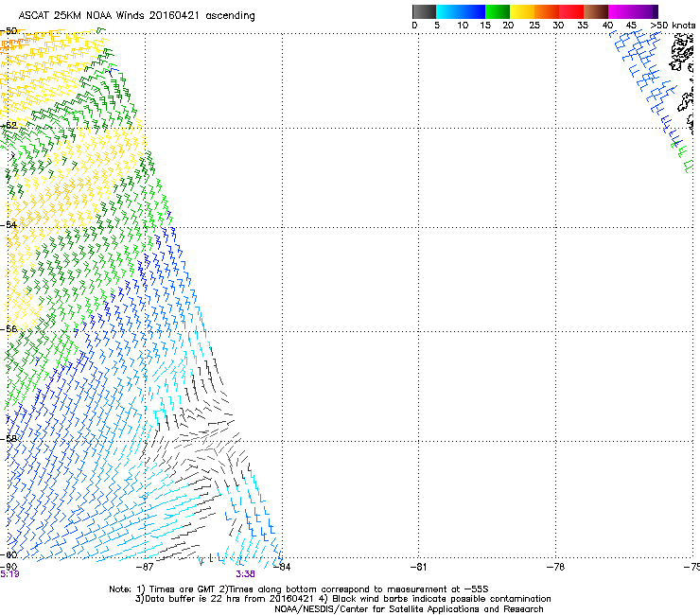Click the orange 25-30 knots legend band
700x615 pixels.
tap(547, 11)
